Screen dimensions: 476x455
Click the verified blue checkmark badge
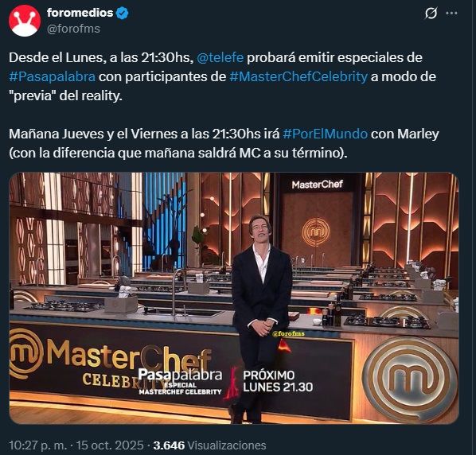pos(123,13)
